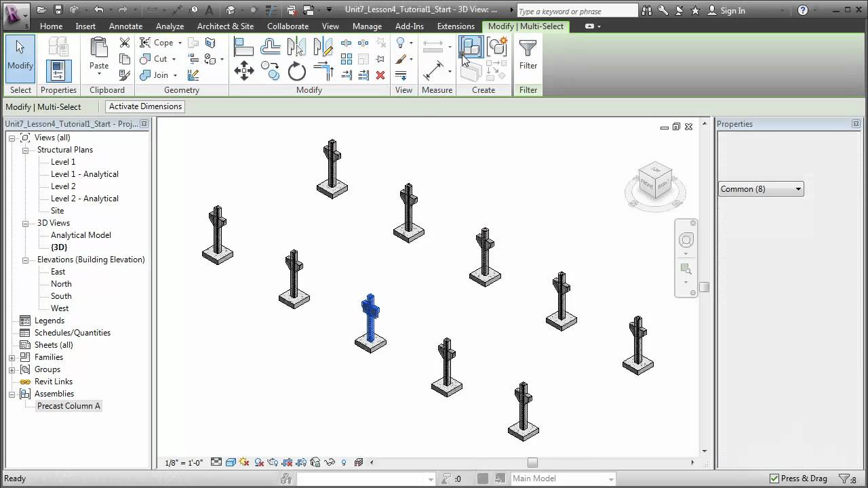Click Create Group icon
This screenshot has height=488, width=868.
497,46
